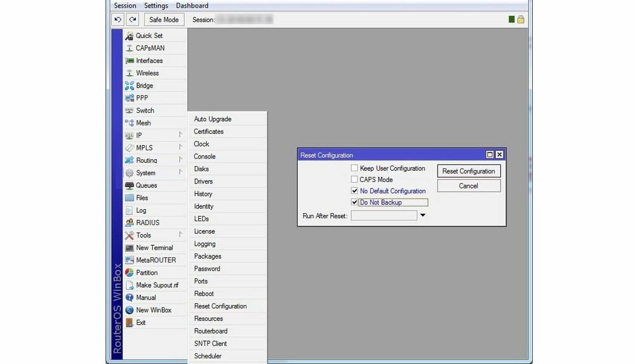Open the Dashboard menu
The height and width of the screenshot is (364, 635).
point(192,6)
